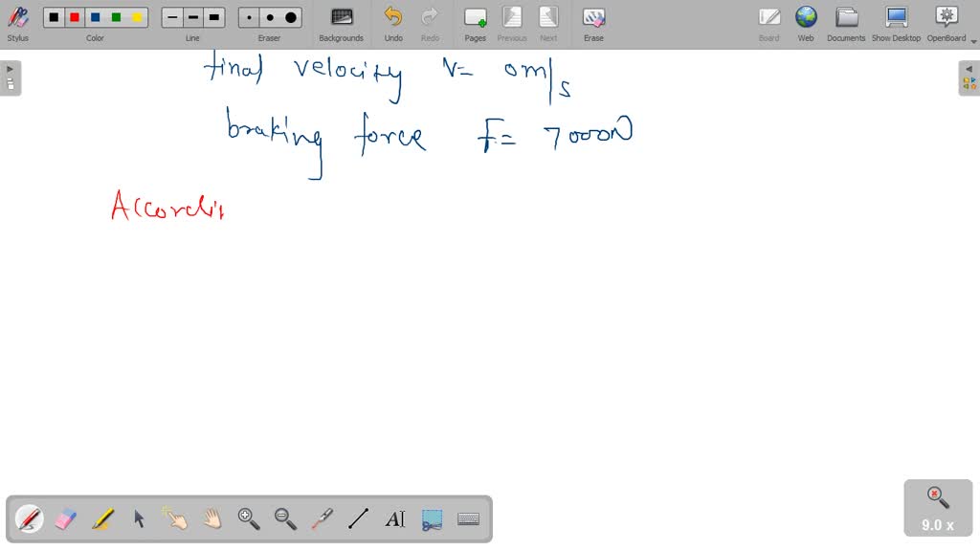Select the Capture part of screen tool
The image size is (980, 551).
point(432,518)
